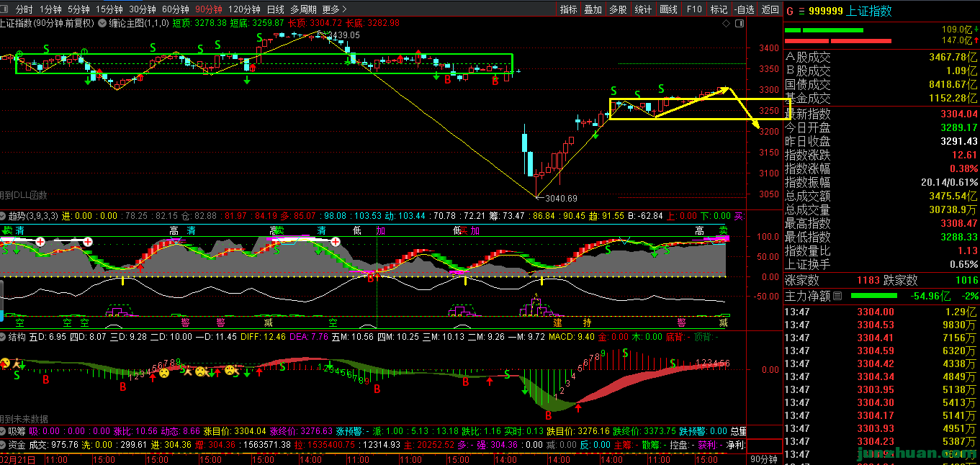The width and height of the screenshot is (980, 465).
Task: Click the red G icon beside the stock code
Action: point(789,11)
